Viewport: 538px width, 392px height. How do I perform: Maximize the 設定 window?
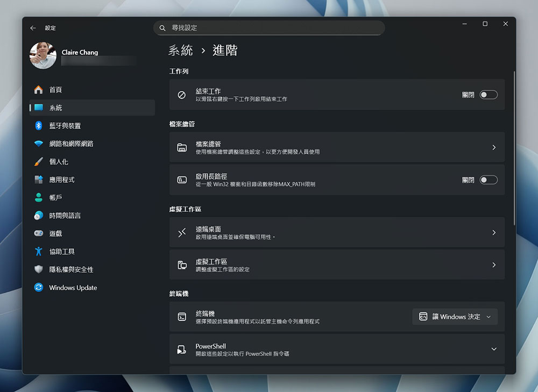pyautogui.click(x=485, y=24)
